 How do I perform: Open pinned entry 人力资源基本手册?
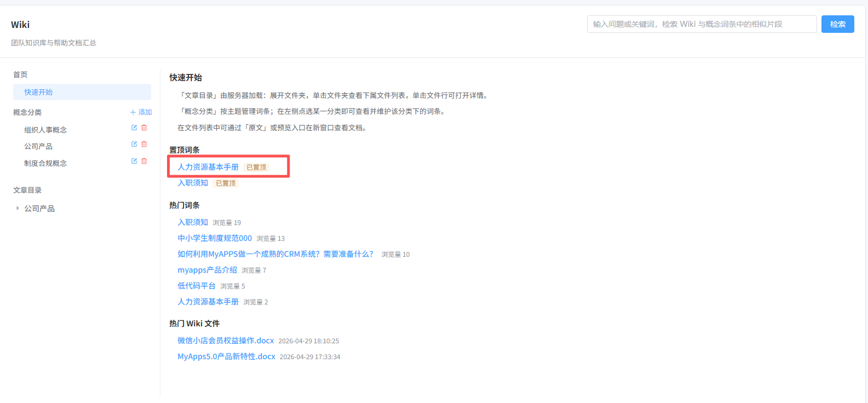(208, 167)
